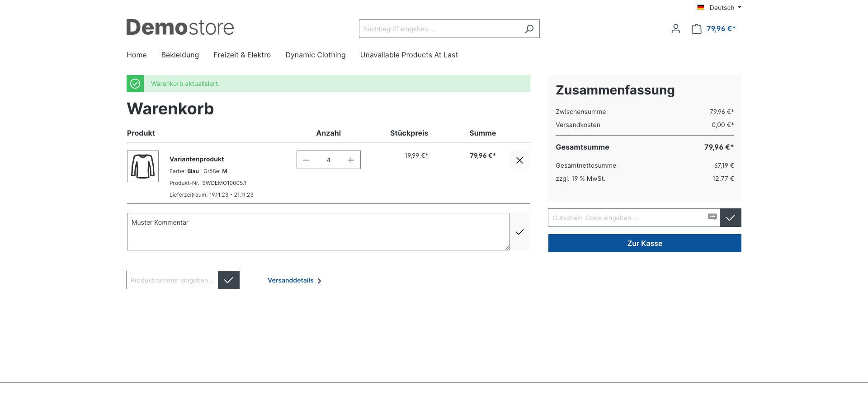Screen dimensions: 868x405
Task: Click the sweater product thumbnail
Action: (x=143, y=166)
